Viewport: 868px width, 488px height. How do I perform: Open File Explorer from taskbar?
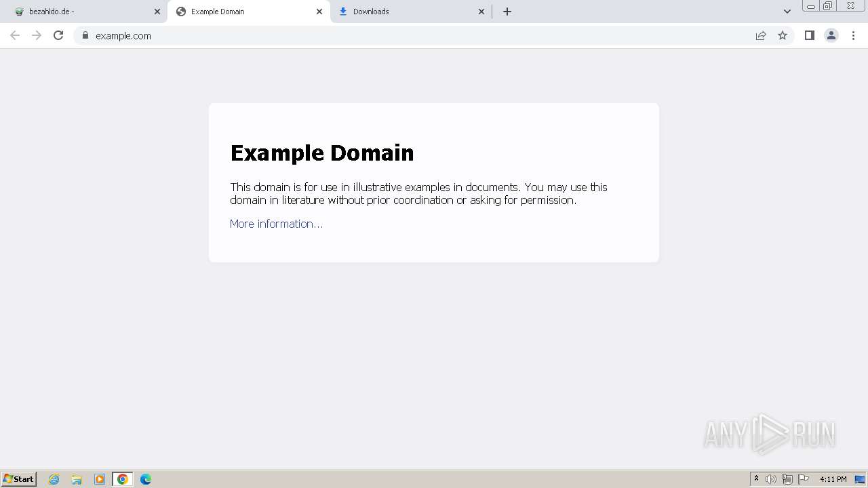(77, 479)
